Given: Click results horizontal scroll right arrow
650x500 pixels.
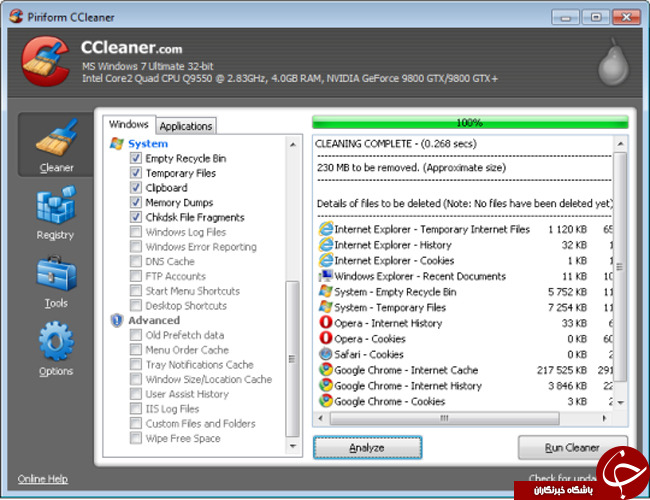Looking at the screenshot, I should click(x=604, y=418).
